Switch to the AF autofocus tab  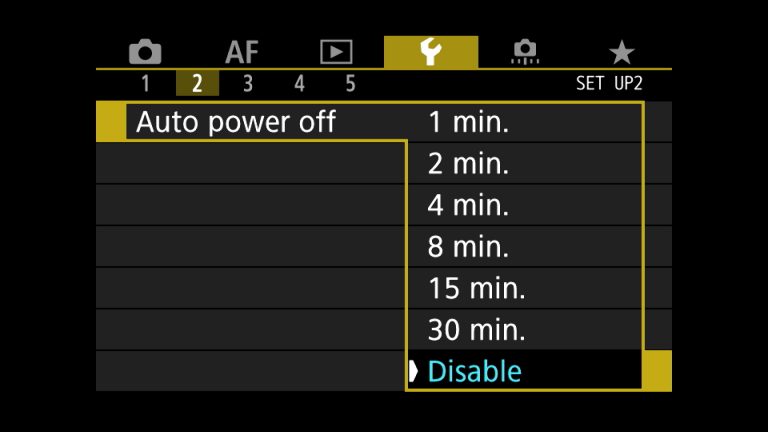241,52
